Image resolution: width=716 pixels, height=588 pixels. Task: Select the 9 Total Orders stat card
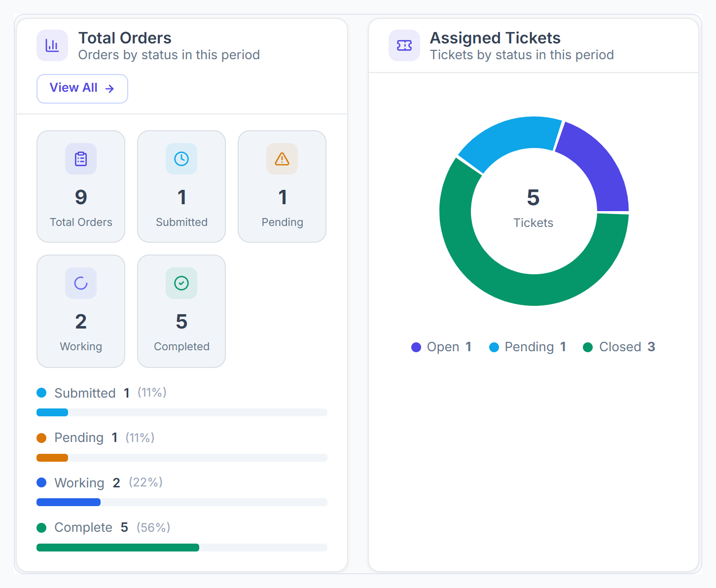(81, 186)
